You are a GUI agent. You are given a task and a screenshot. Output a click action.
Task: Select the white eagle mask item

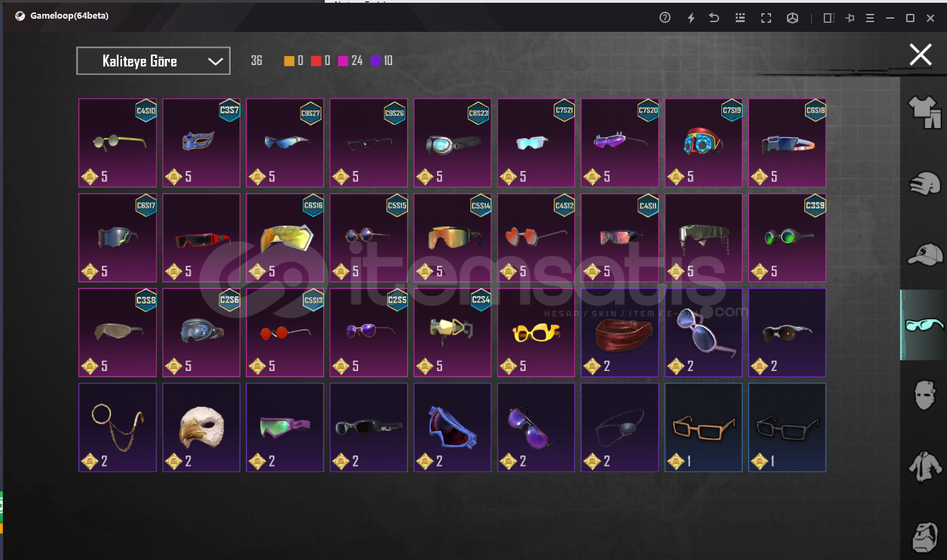pos(202,428)
